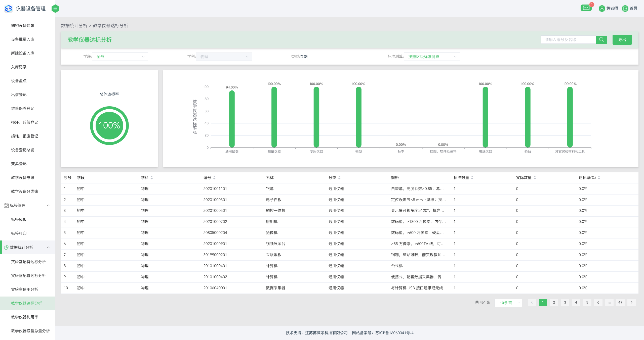
Task: Open 实验室使用分析 menu item
Action: coord(25,289)
